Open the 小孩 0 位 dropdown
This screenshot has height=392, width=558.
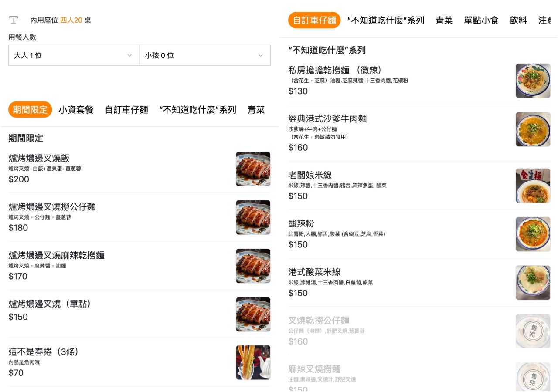coord(205,55)
